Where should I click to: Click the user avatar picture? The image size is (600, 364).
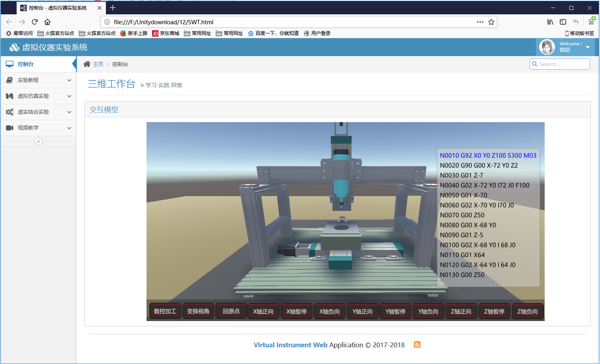(x=547, y=47)
